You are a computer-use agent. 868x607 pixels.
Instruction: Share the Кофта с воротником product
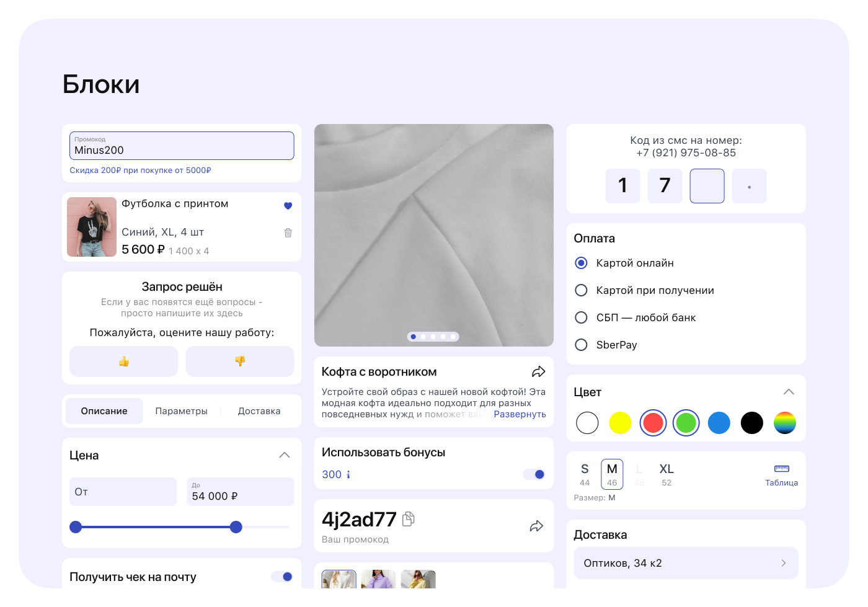click(539, 371)
